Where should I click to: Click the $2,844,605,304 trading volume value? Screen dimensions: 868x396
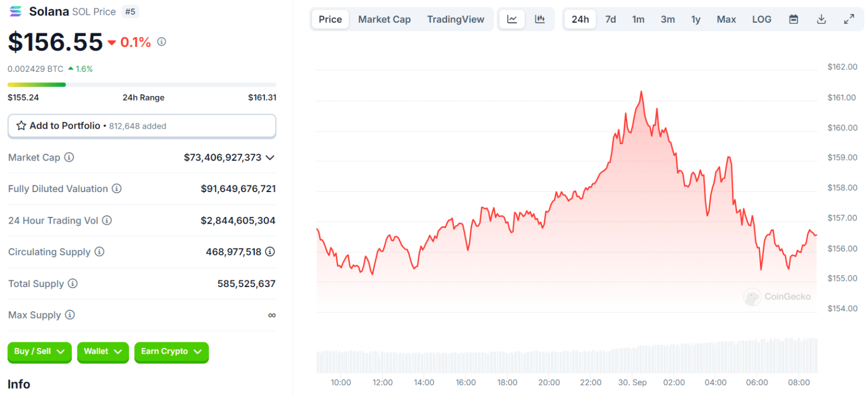[238, 220]
